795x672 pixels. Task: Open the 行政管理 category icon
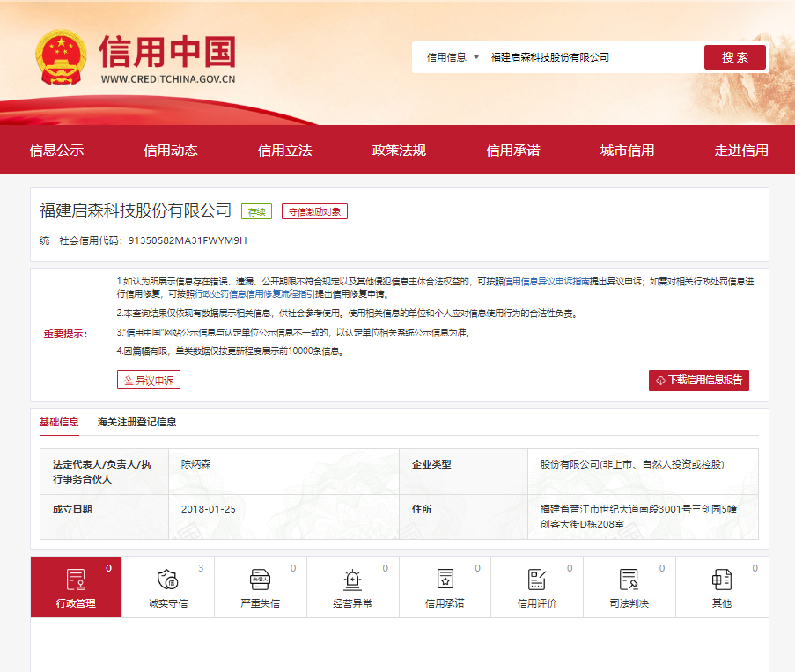tap(77, 580)
